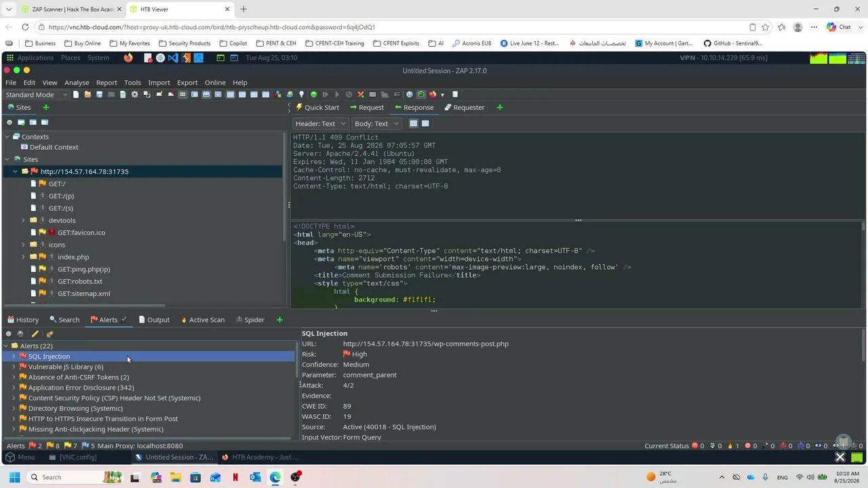This screenshot has height=488, width=868.
Task: Open the Places menu in the VNC panel
Action: [71, 58]
